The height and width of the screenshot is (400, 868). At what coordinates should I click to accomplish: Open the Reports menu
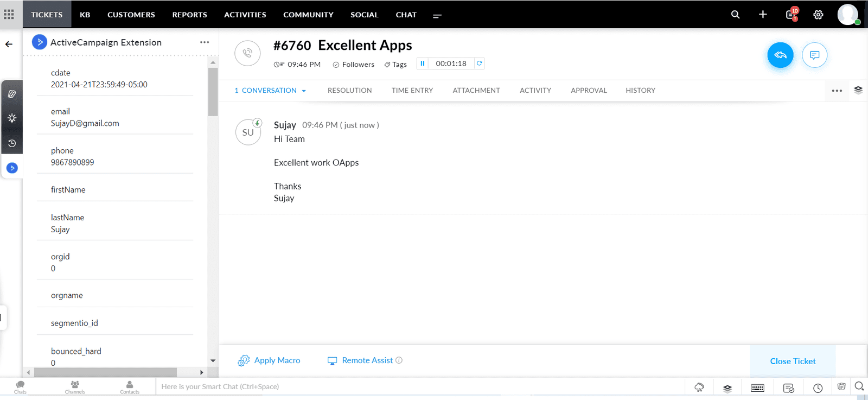pyautogui.click(x=190, y=15)
